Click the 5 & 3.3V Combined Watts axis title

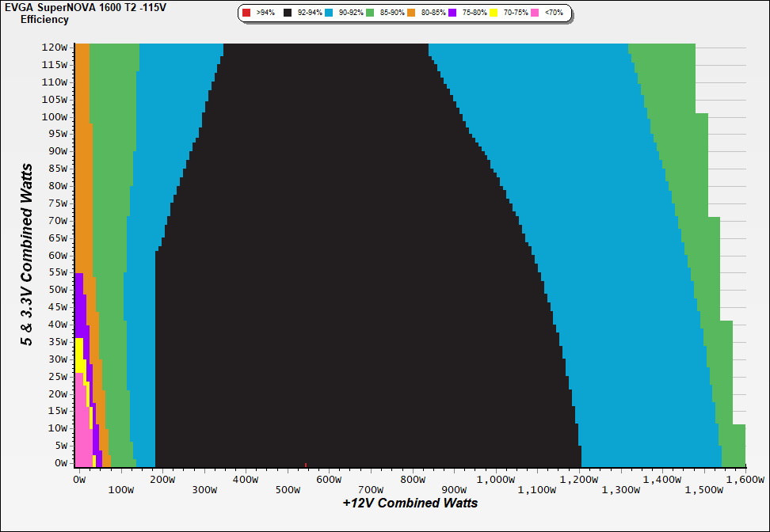point(27,255)
